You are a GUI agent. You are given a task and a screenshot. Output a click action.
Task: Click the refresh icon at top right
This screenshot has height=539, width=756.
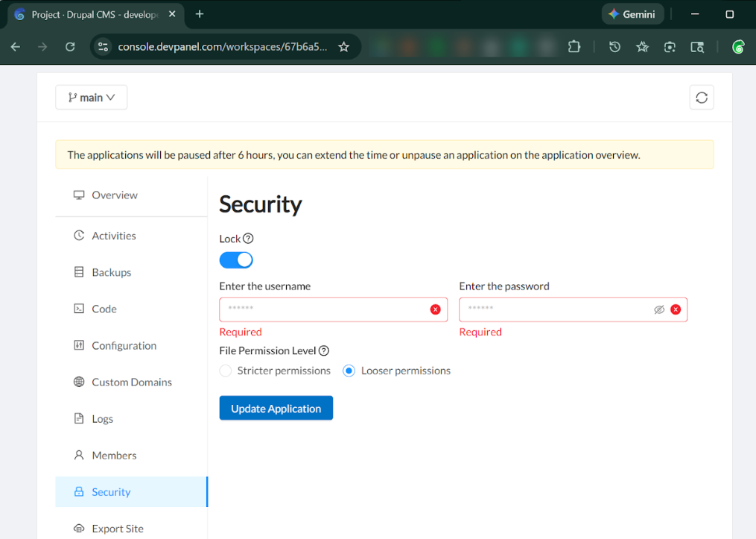701,97
